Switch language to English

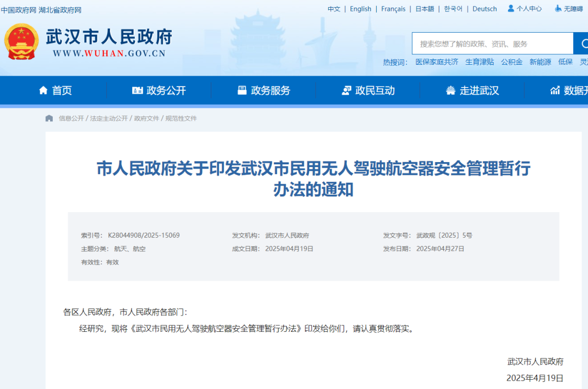360,9
